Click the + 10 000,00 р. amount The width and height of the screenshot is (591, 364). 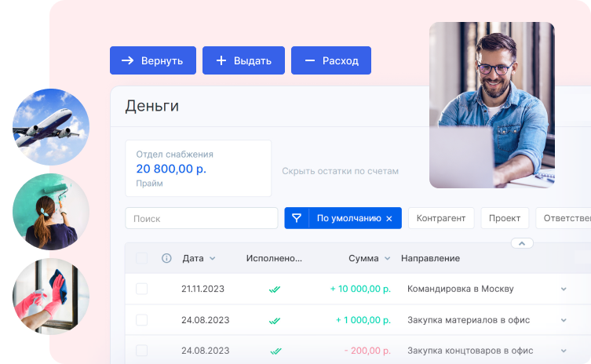(360, 289)
